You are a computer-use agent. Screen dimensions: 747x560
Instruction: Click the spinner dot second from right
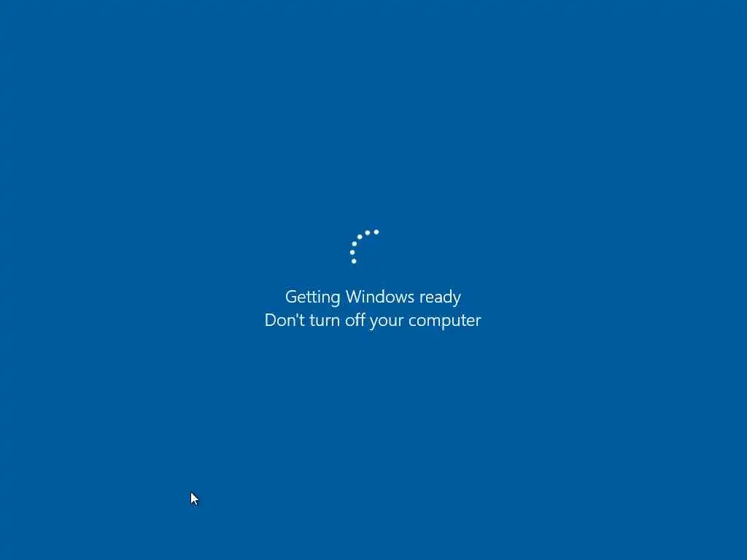coord(368,233)
